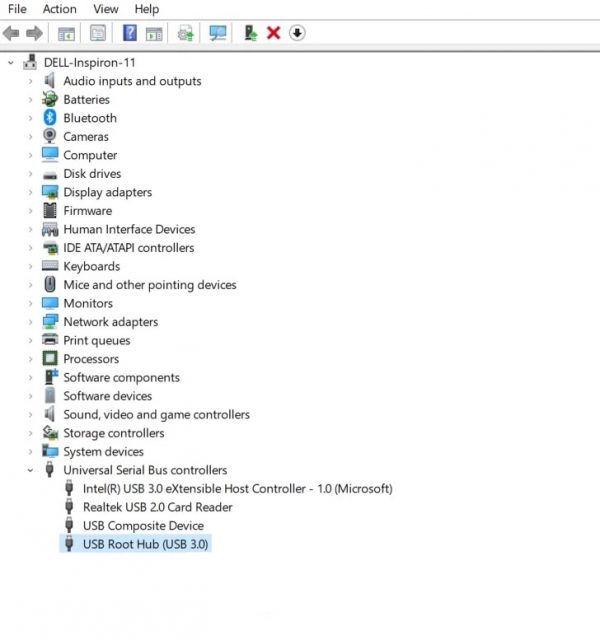Click the Back arrow in the toolbar
Viewport: 600px width, 640px height.
click(11, 33)
